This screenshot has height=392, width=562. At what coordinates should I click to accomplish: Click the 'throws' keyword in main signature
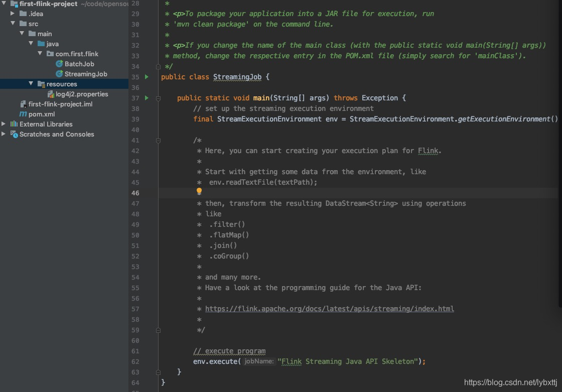click(x=346, y=98)
